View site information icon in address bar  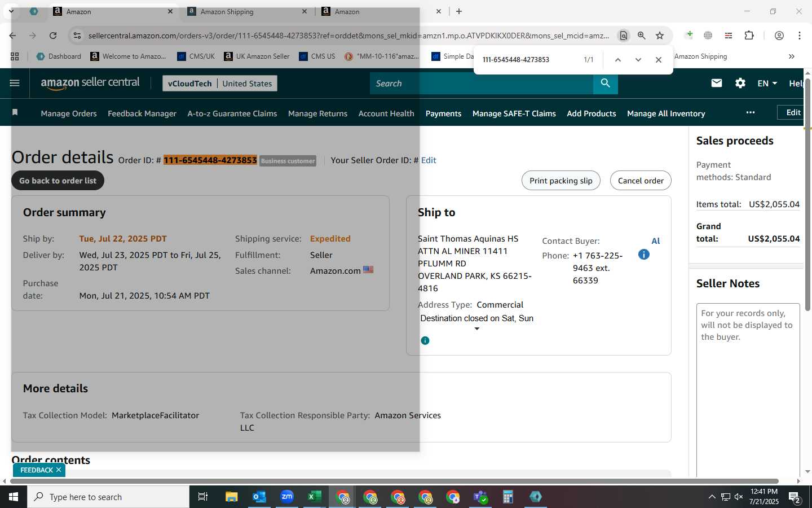coord(77,36)
